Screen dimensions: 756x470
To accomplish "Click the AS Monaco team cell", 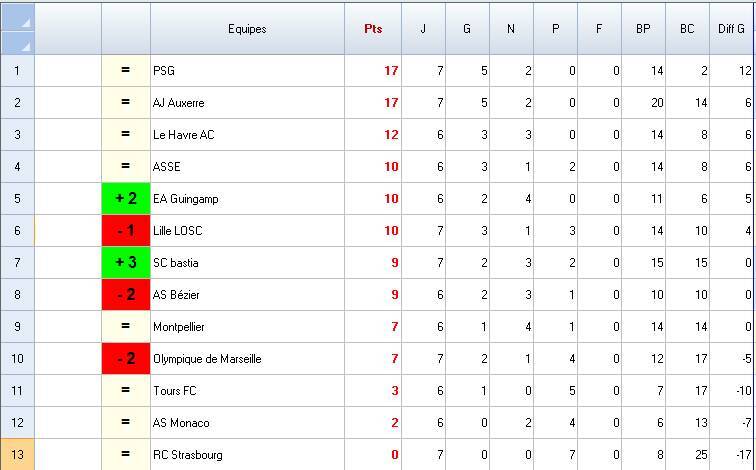I will pyautogui.click(x=247, y=423).
